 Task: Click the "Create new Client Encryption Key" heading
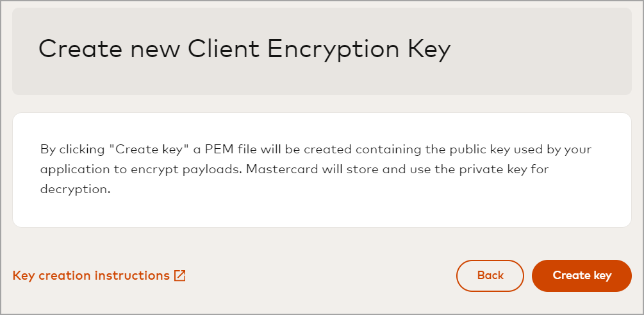(x=244, y=50)
